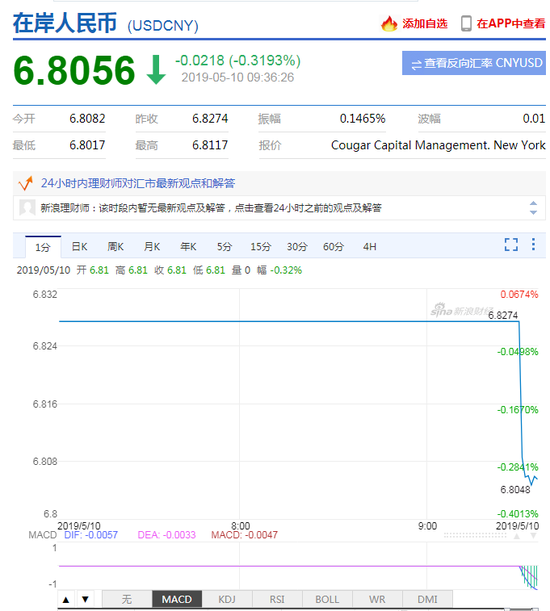Viewport: 550px width, 611px height.
Task: Select the MACD indicator tab
Action: click(177, 599)
